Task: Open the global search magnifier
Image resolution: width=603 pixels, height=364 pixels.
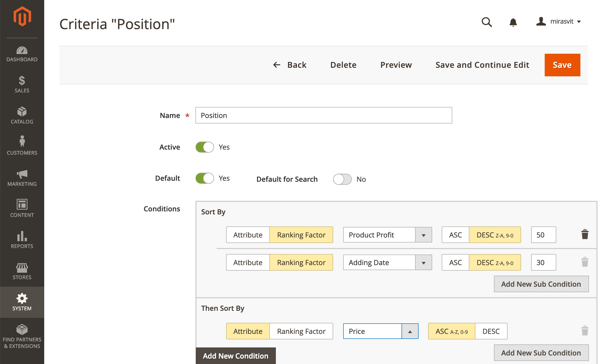Action: (x=487, y=22)
